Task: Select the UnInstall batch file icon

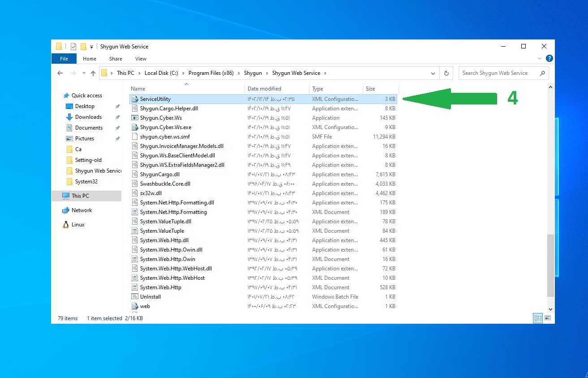Action: (x=134, y=297)
